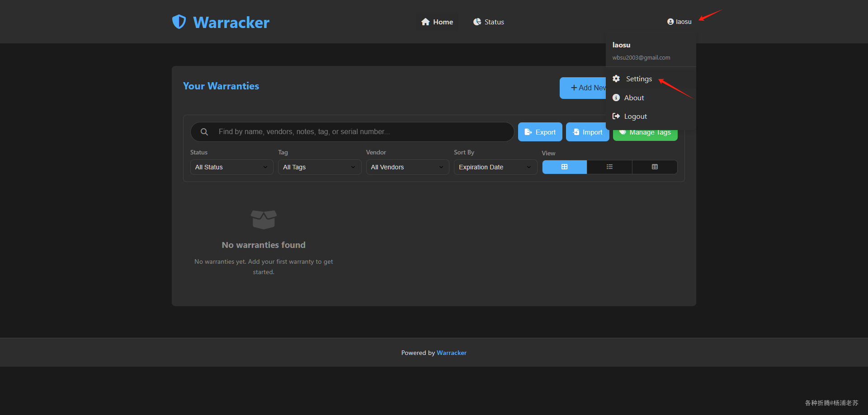Click the Home house icon
This screenshot has width=868, height=415.
(425, 22)
